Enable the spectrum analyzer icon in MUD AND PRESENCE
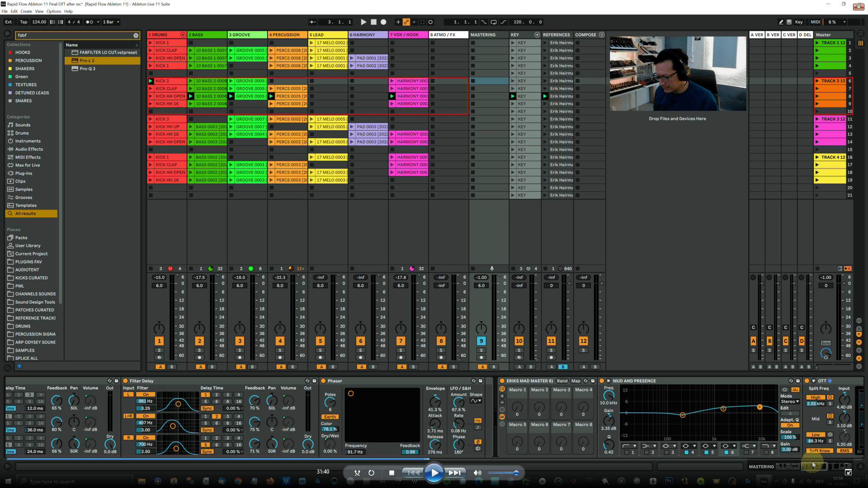868x488 pixels. pyautogui.click(x=796, y=389)
